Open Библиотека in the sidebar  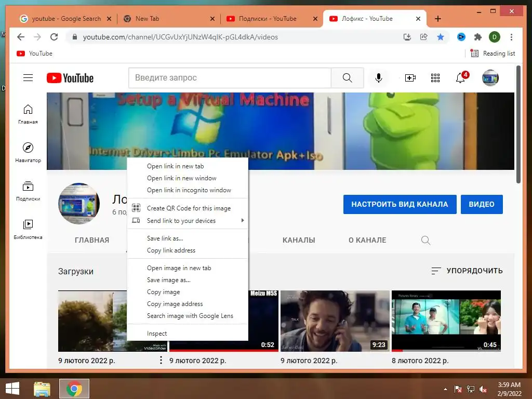click(28, 229)
